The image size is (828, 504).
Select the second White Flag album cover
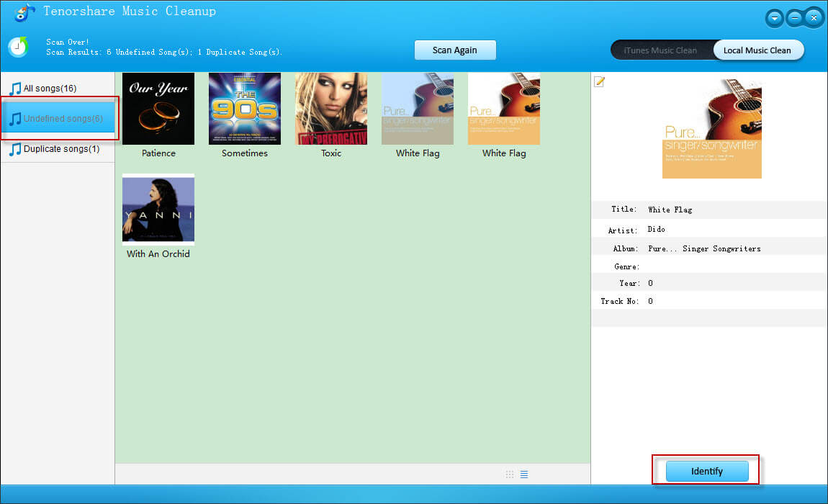pos(504,108)
